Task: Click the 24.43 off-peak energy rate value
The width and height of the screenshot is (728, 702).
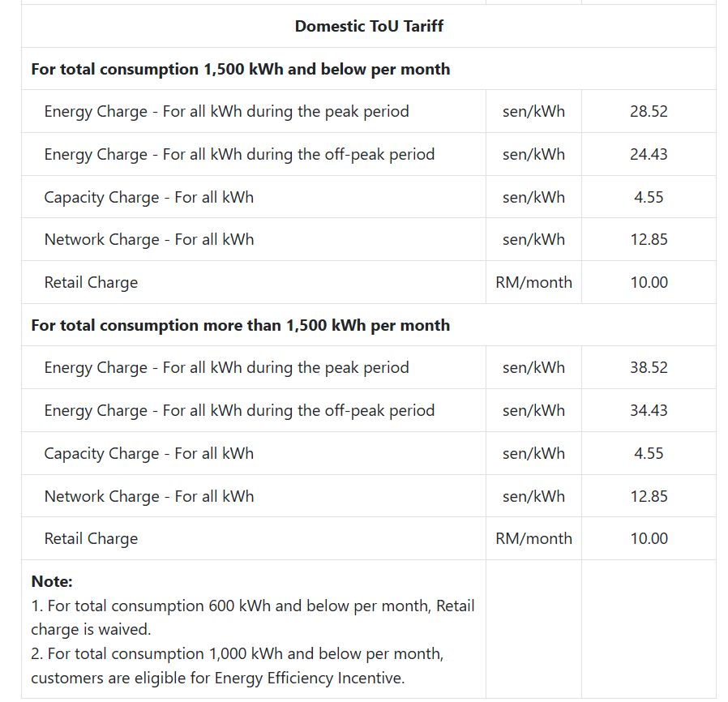Action: pos(649,154)
